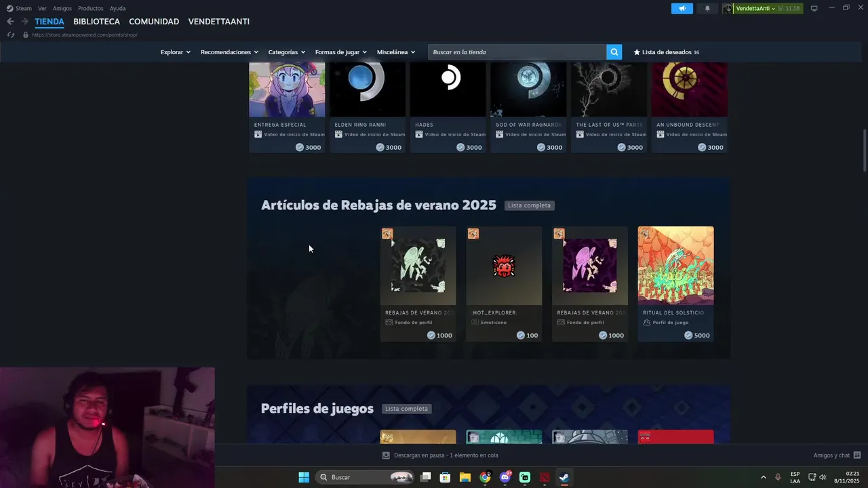
Task: Open the volume tray icon
Action: click(x=823, y=477)
